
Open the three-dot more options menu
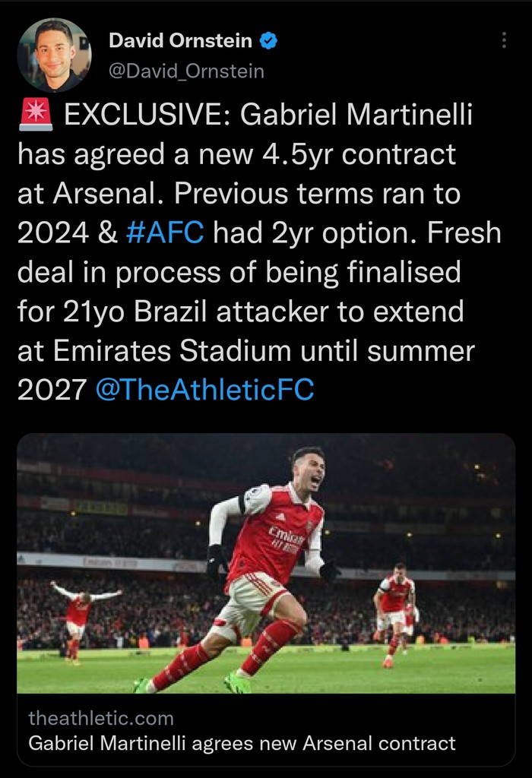(x=504, y=40)
